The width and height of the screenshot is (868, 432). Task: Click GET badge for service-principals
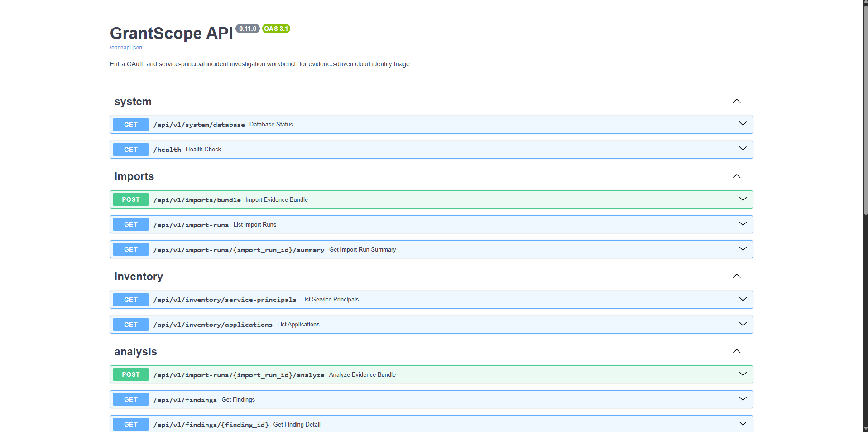[131, 300]
